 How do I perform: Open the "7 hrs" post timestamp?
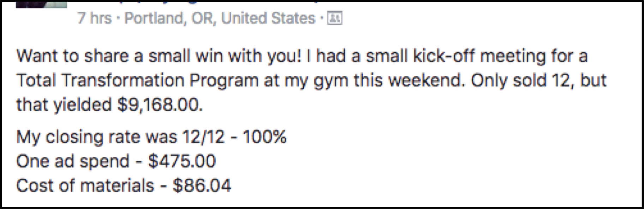(x=94, y=18)
